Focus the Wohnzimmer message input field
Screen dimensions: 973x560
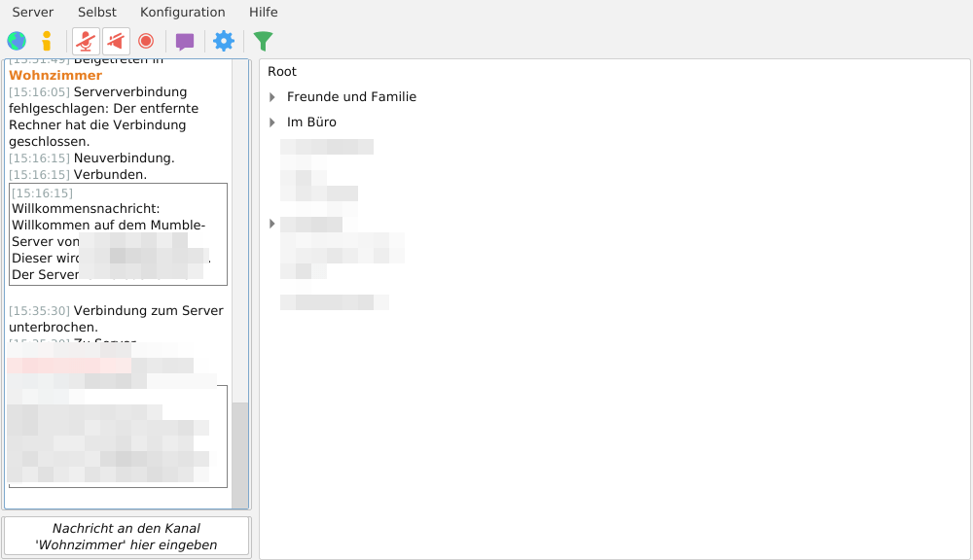point(126,536)
